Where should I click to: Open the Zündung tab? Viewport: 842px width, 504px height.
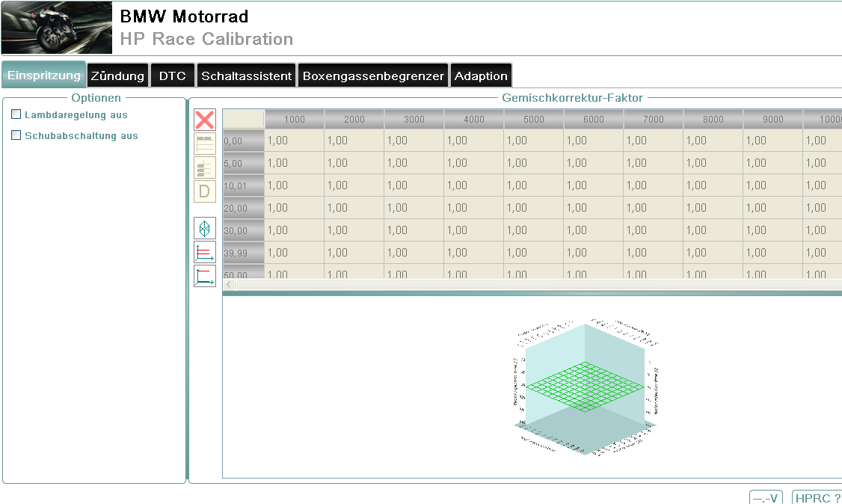click(x=117, y=76)
